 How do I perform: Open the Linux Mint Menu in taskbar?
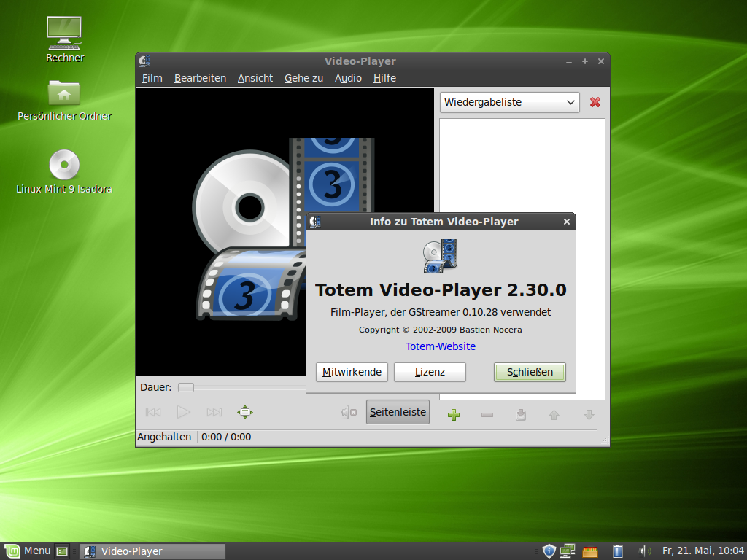(x=28, y=551)
